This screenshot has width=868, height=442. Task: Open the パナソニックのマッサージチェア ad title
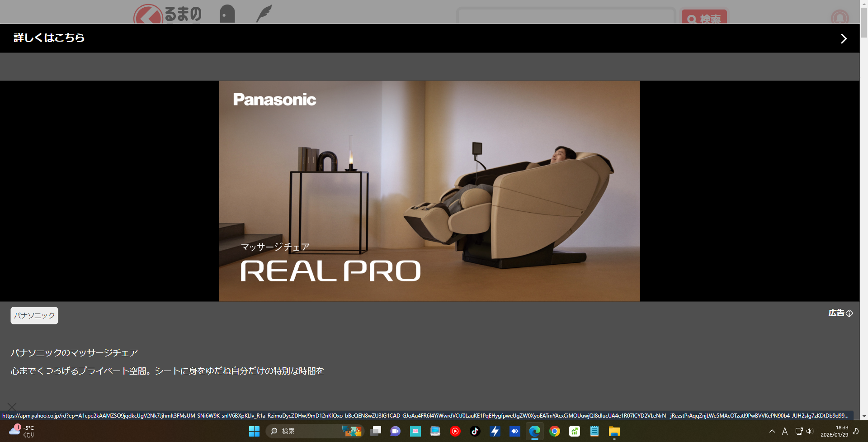(74, 353)
